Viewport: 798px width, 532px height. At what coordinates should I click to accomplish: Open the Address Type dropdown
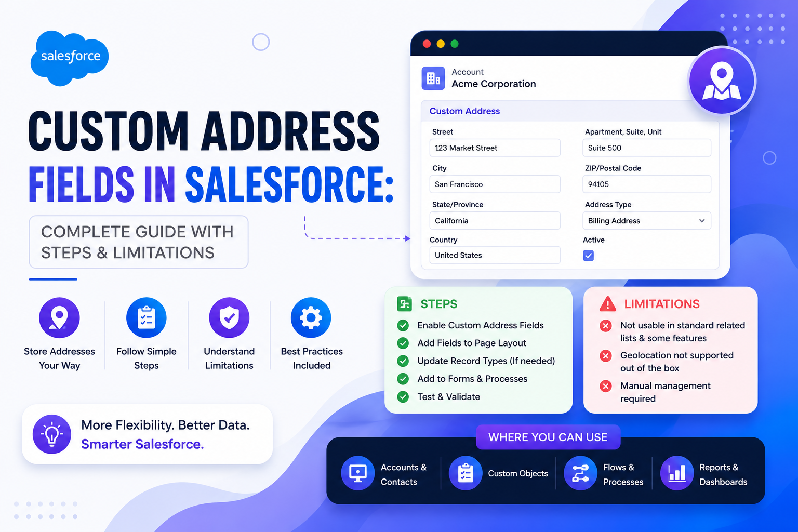647,221
